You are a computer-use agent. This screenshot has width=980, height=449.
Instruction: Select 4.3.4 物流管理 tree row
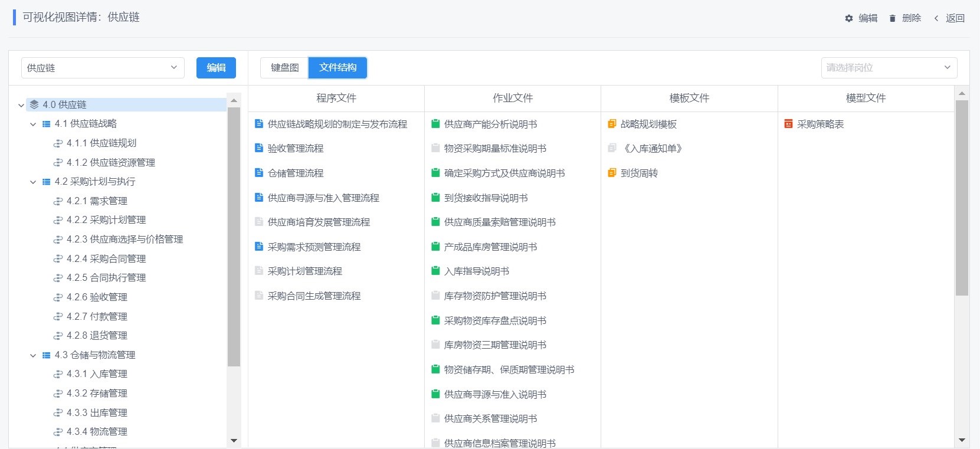click(x=97, y=432)
